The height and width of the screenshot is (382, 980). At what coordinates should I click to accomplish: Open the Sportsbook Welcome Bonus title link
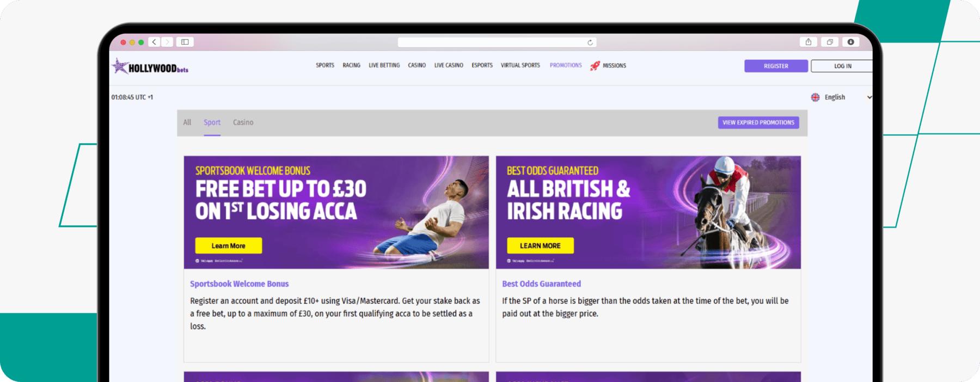(239, 284)
